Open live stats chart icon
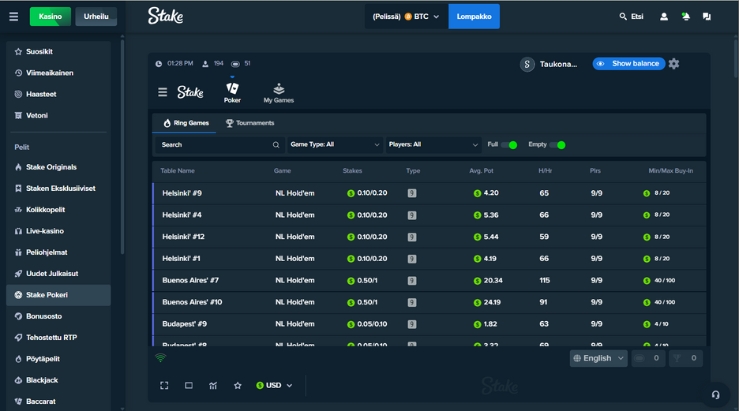 [213, 386]
